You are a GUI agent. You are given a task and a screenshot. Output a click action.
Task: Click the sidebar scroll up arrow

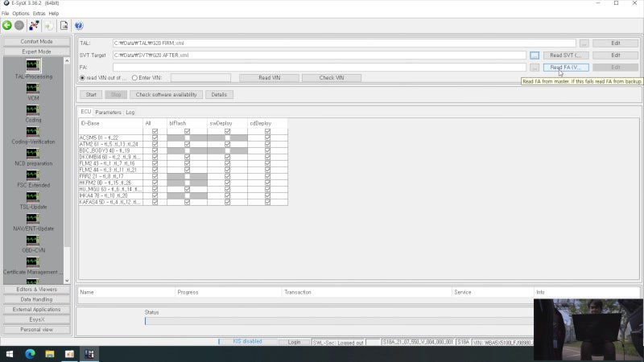(67, 61)
